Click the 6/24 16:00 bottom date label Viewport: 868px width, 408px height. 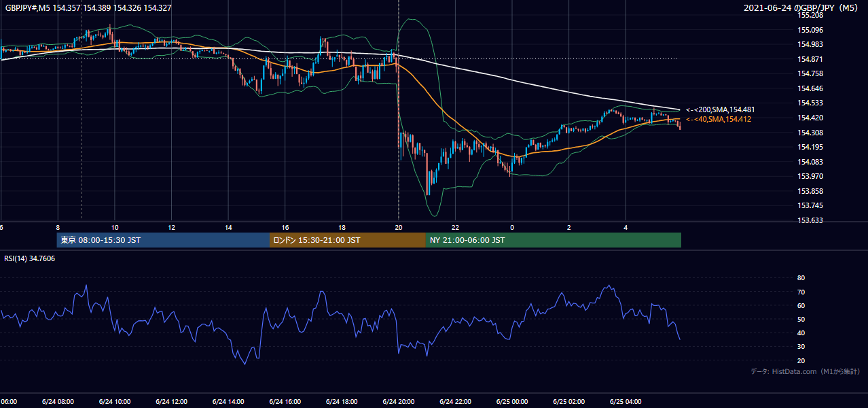[x=285, y=402]
